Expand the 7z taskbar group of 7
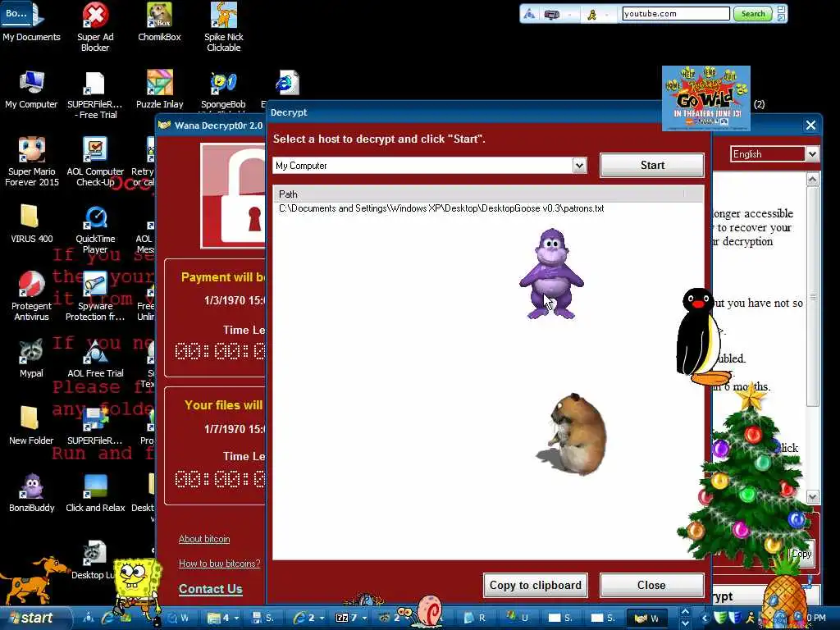The height and width of the screenshot is (630, 840). [x=351, y=618]
